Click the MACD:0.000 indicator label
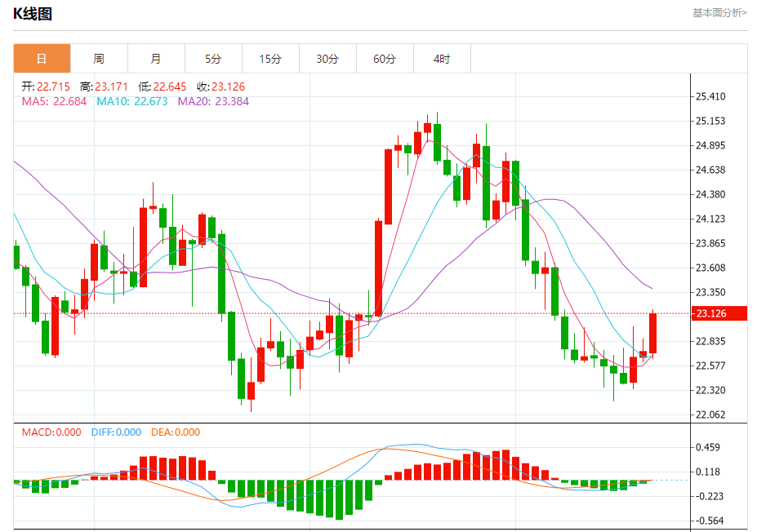757x532 pixels. 51,432
